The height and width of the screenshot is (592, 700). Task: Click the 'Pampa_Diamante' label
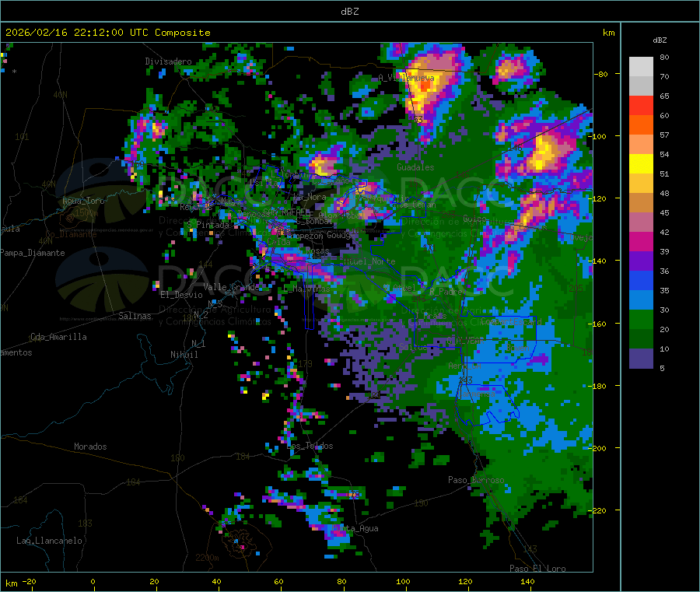click(32, 253)
